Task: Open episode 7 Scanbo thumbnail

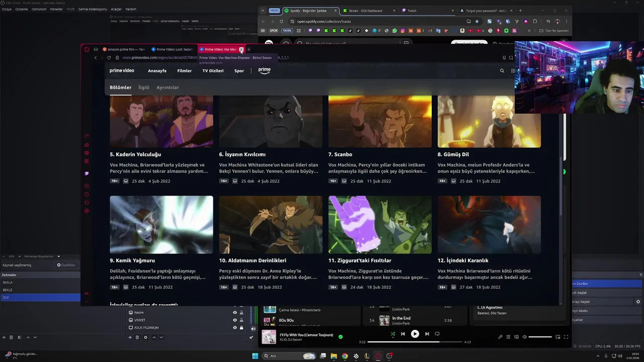Action: pyautogui.click(x=380, y=121)
